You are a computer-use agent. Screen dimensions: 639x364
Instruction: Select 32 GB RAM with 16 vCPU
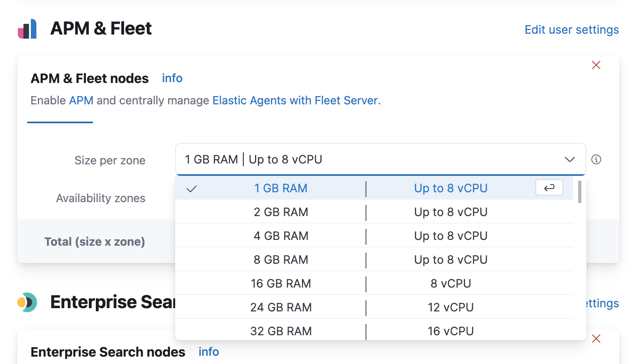pyautogui.click(x=281, y=331)
